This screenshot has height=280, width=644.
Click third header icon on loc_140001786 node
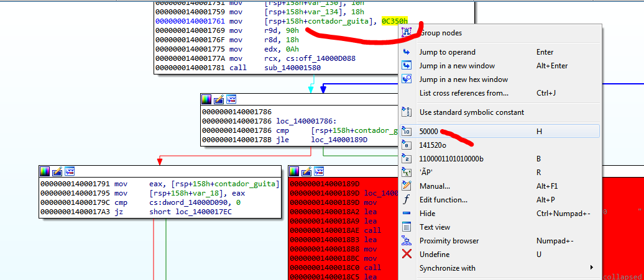click(231, 99)
